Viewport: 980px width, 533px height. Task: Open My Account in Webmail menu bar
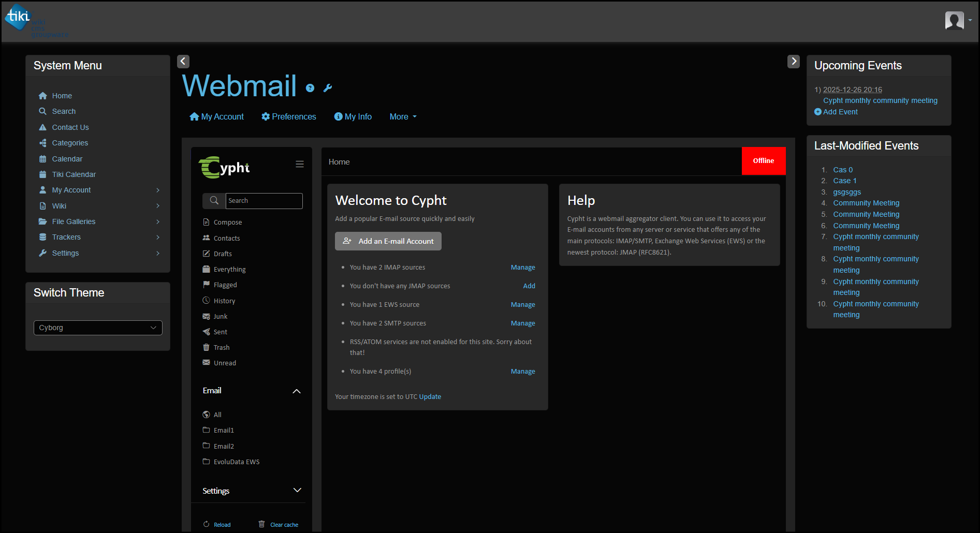point(216,116)
